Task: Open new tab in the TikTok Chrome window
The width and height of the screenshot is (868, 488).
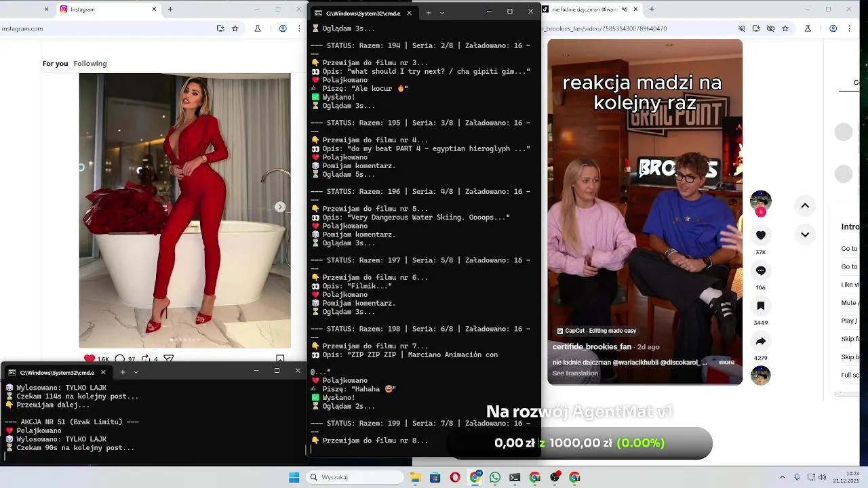Action: (652, 9)
